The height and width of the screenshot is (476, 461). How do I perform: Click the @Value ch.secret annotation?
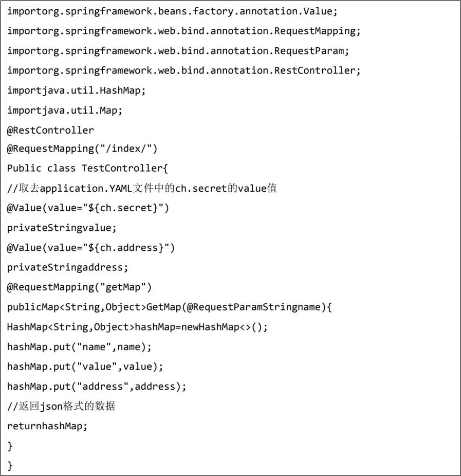tap(88, 208)
